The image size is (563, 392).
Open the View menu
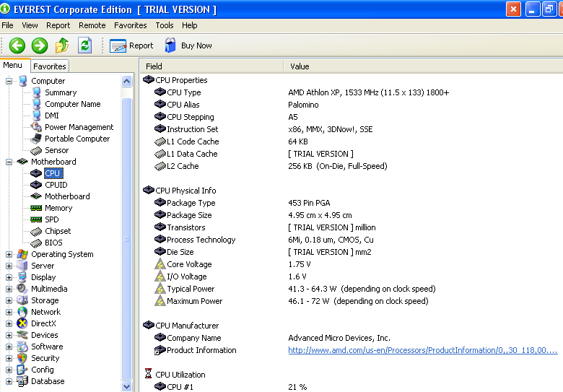click(x=30, y=25)
